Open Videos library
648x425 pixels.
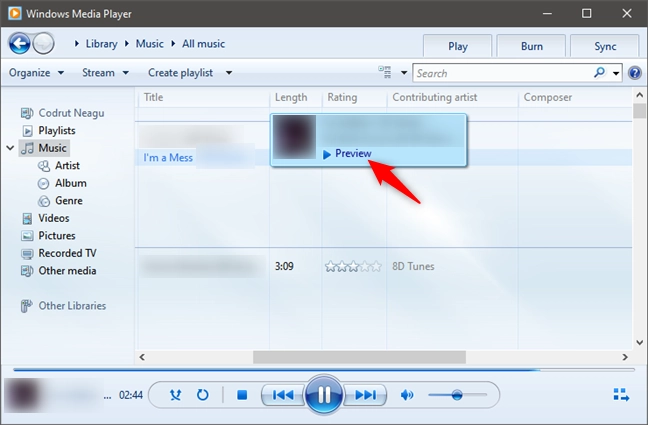[x=45, y=218]
